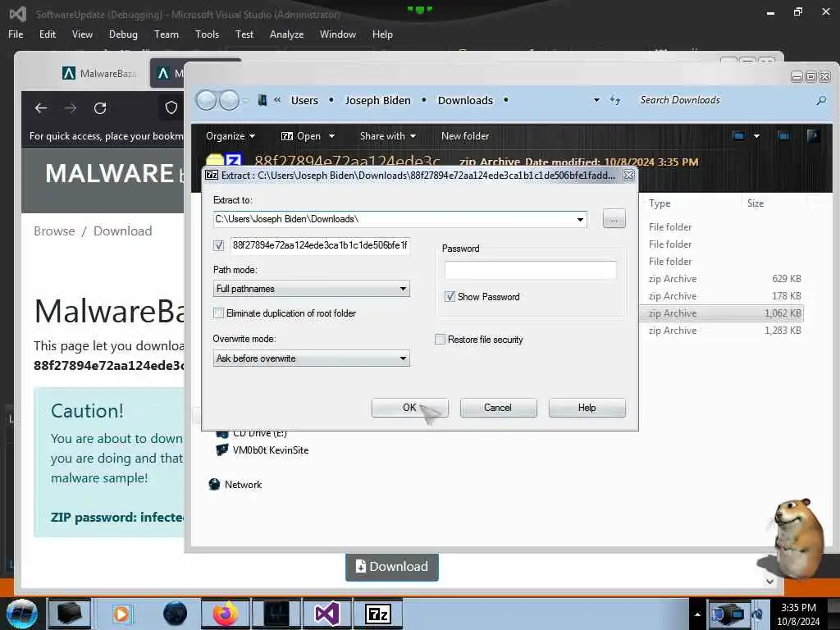Open the address bar history dropdown

[596, 100]
